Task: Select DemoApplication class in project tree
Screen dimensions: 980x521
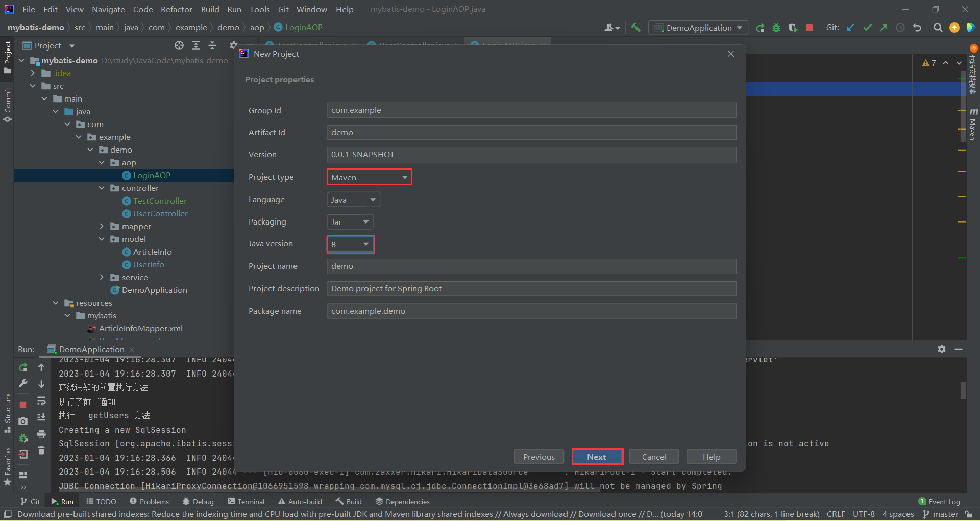Action: pyautogui.click(x=154, y=290)
